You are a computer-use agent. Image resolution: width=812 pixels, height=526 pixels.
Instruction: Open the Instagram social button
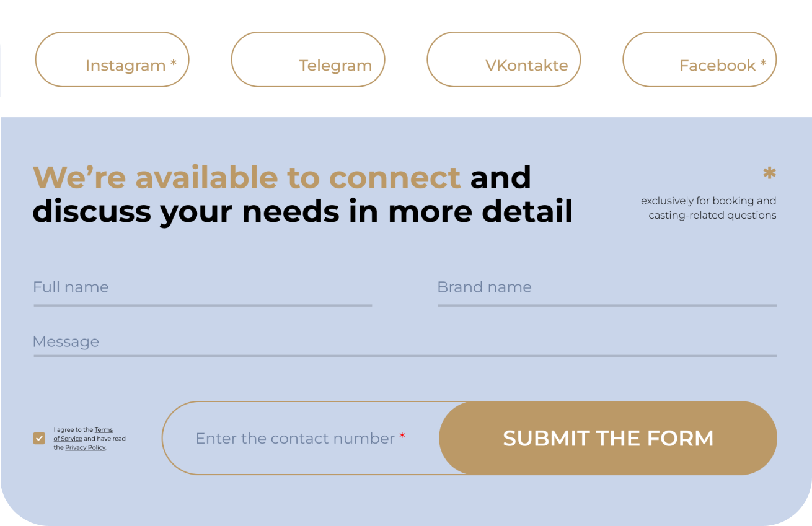tap(112, 59)
